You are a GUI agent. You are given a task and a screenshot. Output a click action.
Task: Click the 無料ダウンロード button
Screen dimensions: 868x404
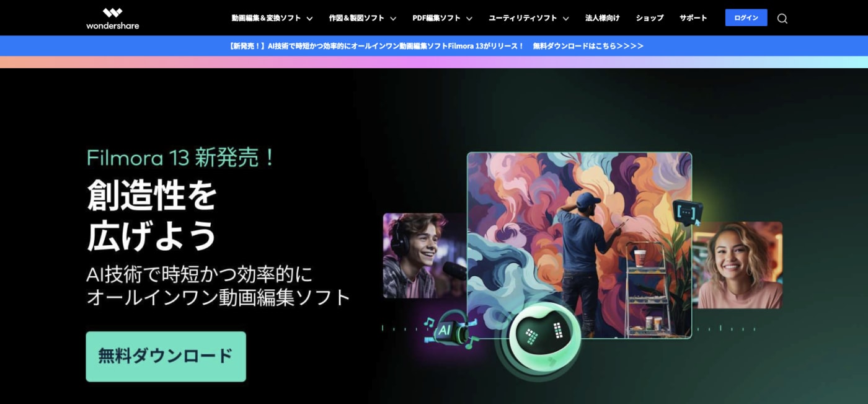click(165, 356)
